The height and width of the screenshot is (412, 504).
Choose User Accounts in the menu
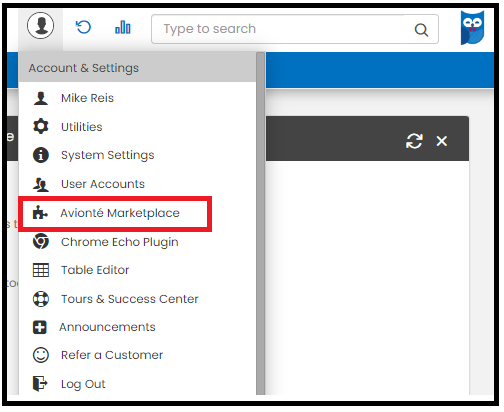[x=103, y=184]
